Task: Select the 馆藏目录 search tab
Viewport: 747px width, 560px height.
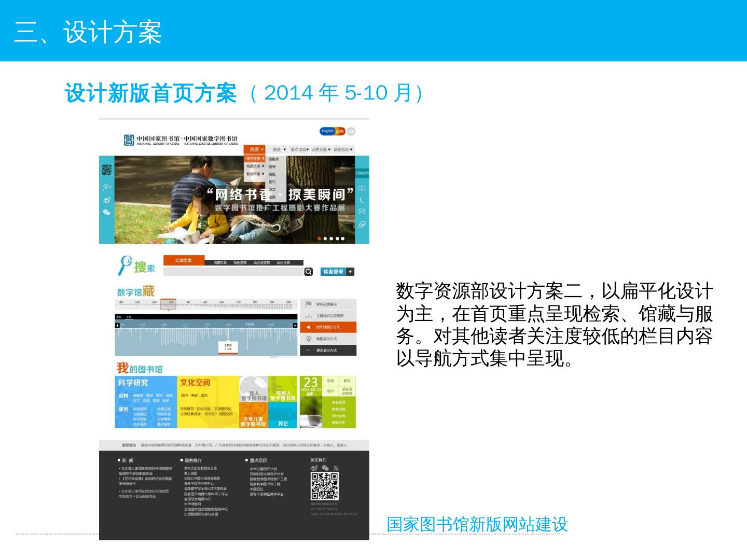Action: tap(220, 263)
